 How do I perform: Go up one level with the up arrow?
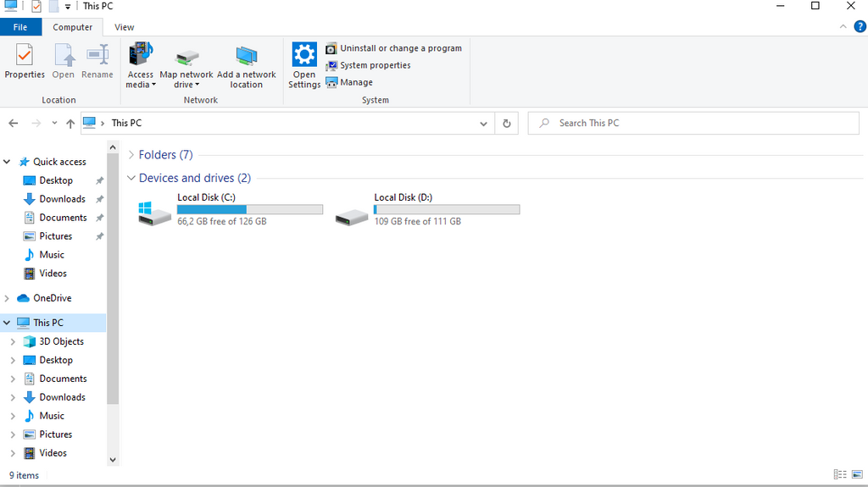pyautogui.click(x=70, y=124)
